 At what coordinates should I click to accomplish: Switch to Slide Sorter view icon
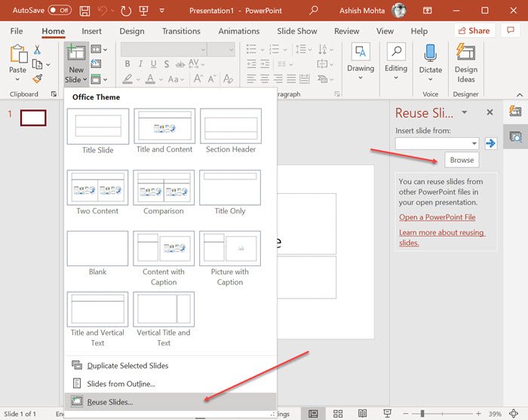tap(338, 414)
